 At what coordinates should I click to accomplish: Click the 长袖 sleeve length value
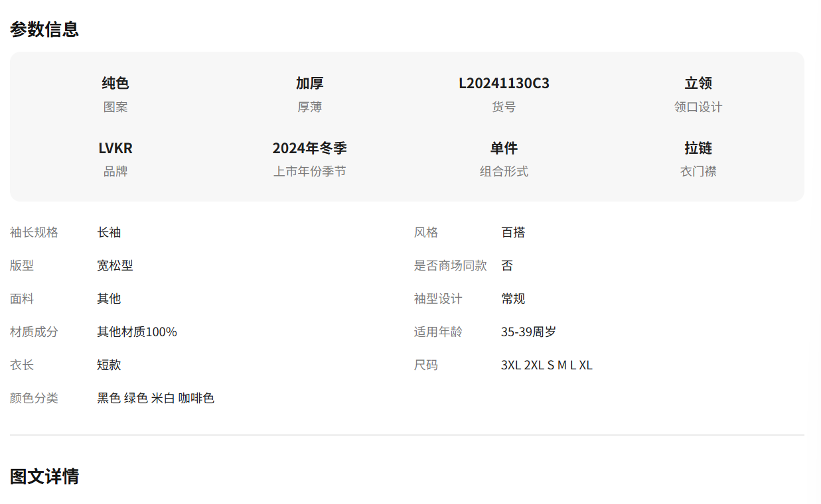point(109,233)
